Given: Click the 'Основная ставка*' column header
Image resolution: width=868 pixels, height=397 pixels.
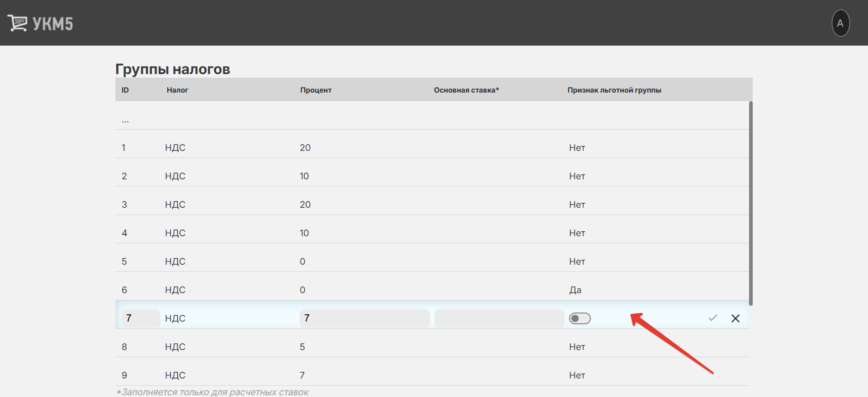Looking at the screenshot, I should coord(466,90).
